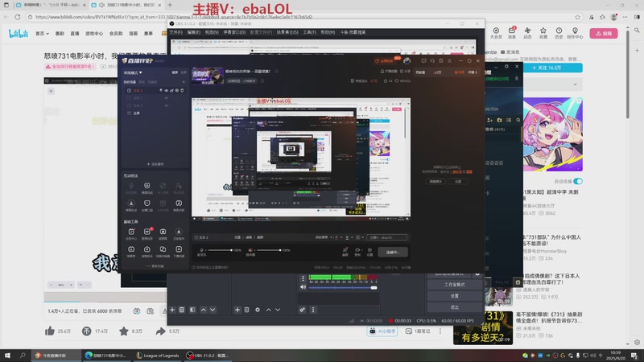Screen dimensions: 644x362
Task: Open more options dots beside bilibili notes
Action: pyautogui.click(x=440, y=331)
